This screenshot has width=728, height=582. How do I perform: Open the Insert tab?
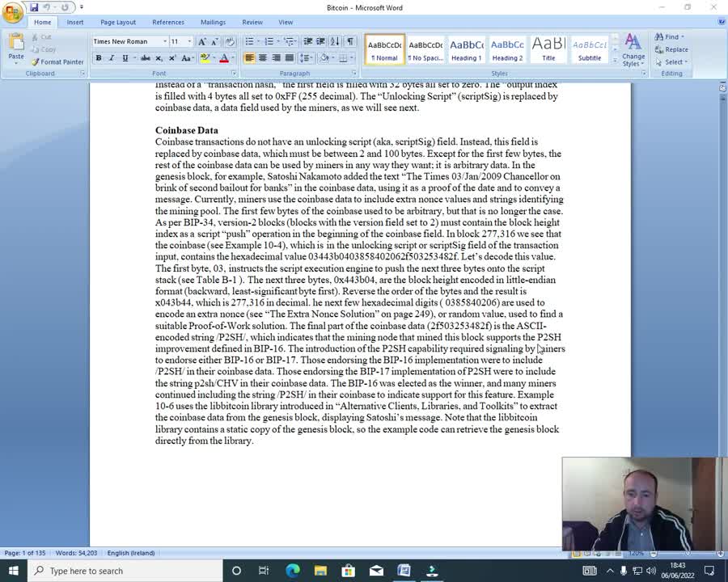(74, 22)
